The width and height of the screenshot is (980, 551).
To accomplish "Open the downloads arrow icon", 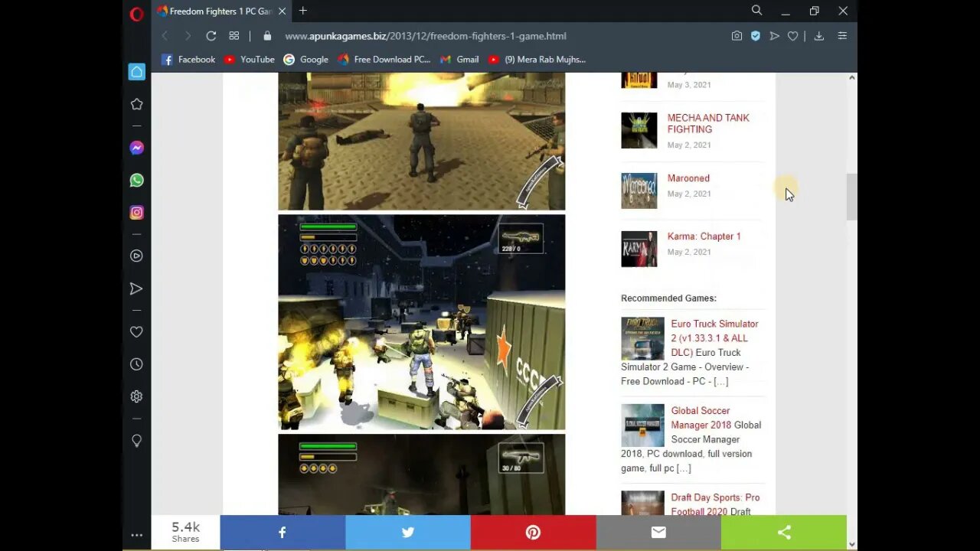I will coord(818,36).
